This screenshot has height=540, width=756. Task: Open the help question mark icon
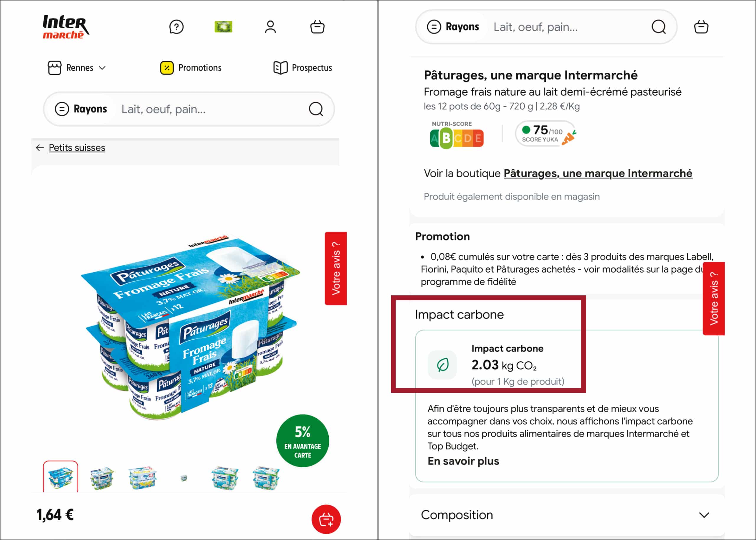click(176, 27)
